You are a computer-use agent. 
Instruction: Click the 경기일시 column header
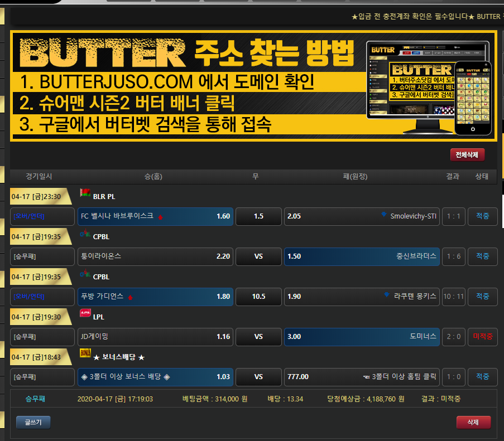pos(39,177)
